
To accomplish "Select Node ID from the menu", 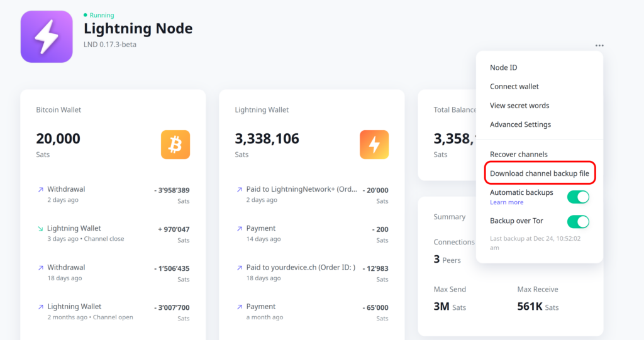I will pos(504,67).
